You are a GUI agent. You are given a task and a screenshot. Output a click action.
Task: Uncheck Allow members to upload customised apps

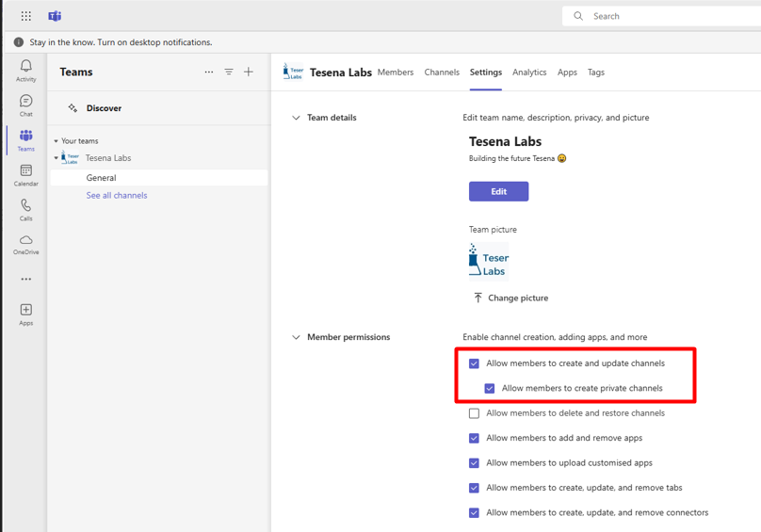(x=474, y=463)
